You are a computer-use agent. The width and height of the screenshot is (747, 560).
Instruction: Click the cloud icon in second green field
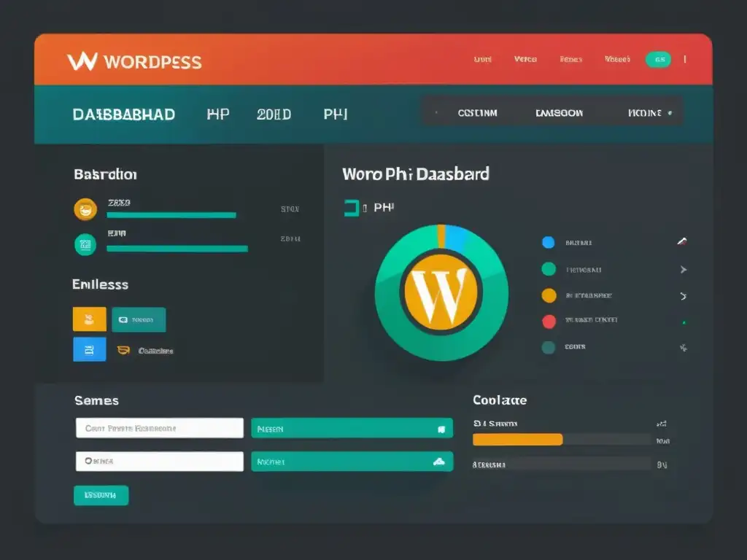[438, 462]
